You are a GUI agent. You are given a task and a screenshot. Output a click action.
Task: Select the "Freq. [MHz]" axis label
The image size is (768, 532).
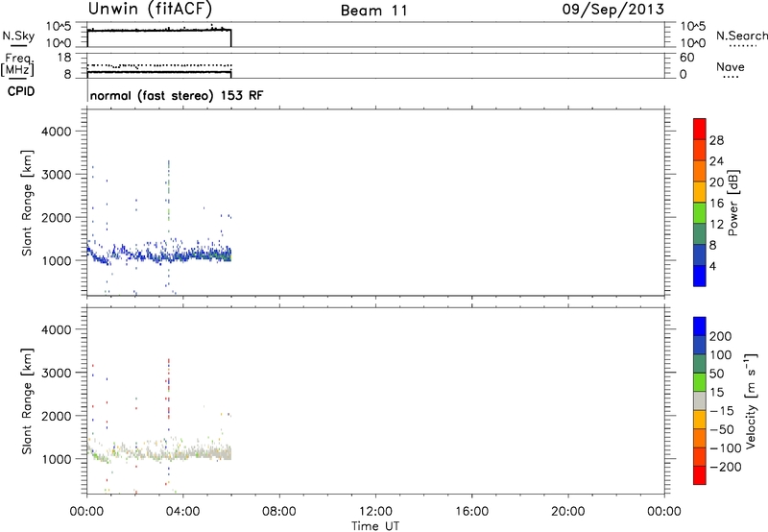pyautogui.click(x=17, y=64)
